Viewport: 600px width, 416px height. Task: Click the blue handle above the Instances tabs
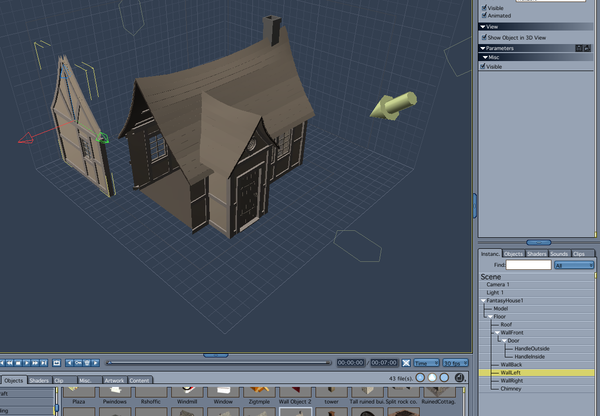tap(538, 242)
